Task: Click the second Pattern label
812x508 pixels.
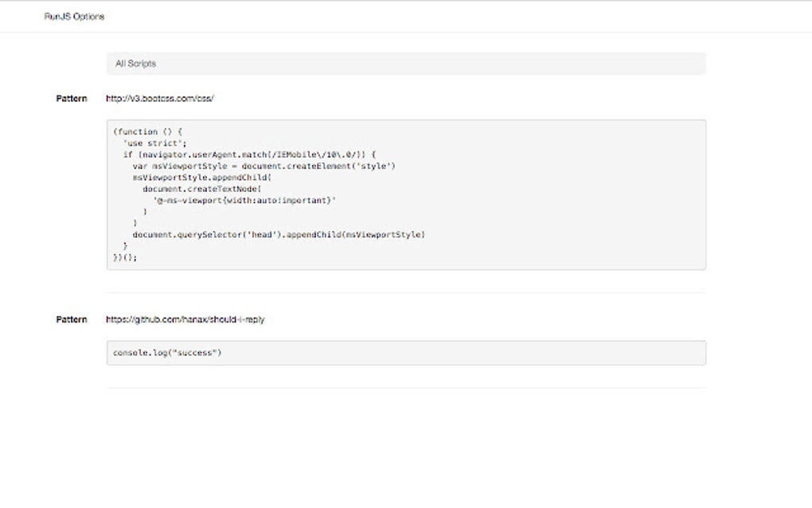Action: coord(71,319)
